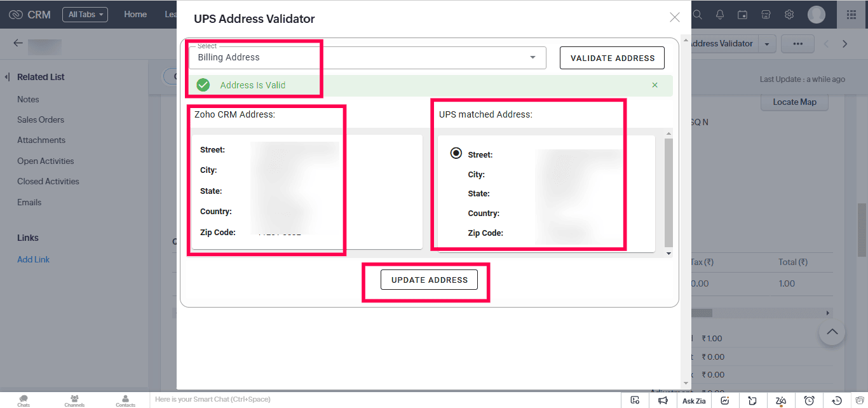This screenshot has height=408, width=868.
Task: Click the VALIDATE ADDRESS button
Action: click(612, 58)
